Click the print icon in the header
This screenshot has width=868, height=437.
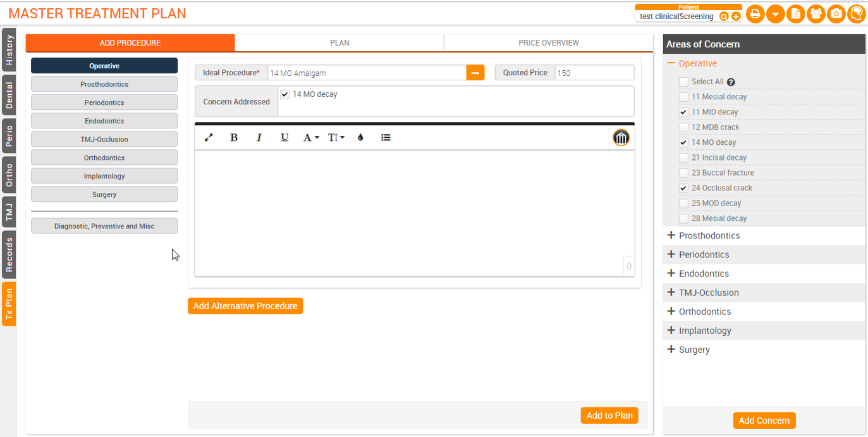[755, 14]
